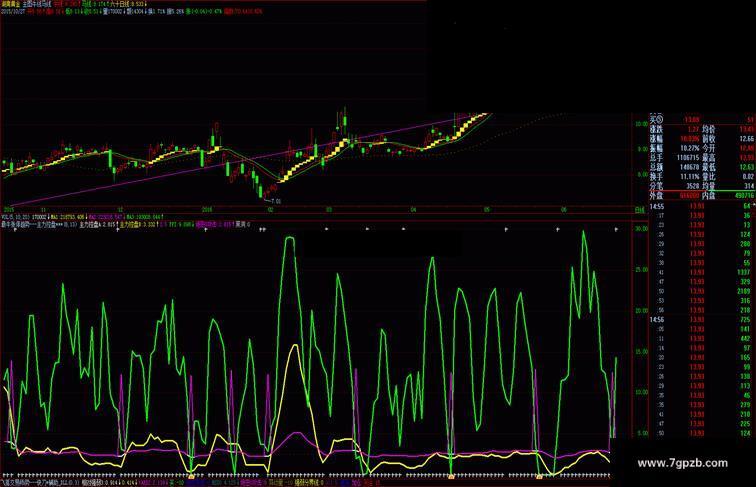The width and height of the screenshot is (756, 487).
Task: Click the 最高 label
Action: [709, 158]
